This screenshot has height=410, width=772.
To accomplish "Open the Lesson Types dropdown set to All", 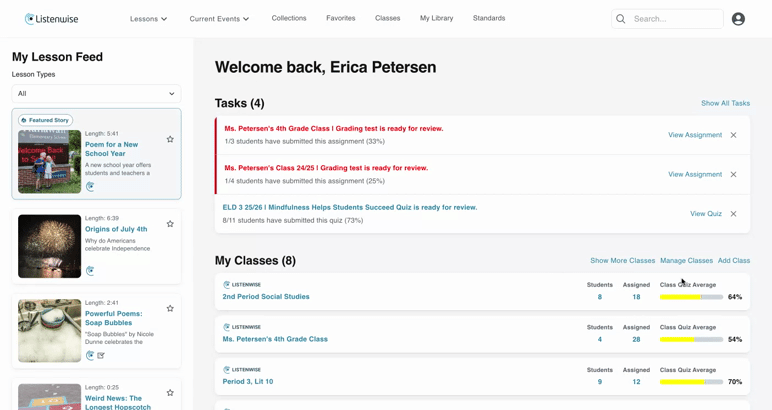I will 96,94.
